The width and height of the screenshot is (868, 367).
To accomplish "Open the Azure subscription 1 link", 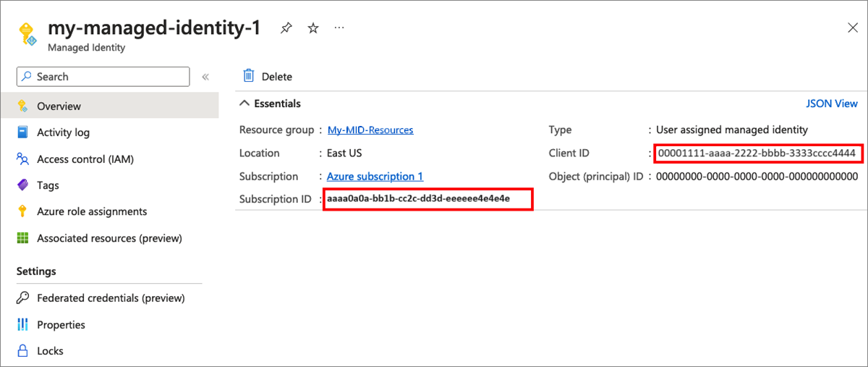I will click(375, 177).
